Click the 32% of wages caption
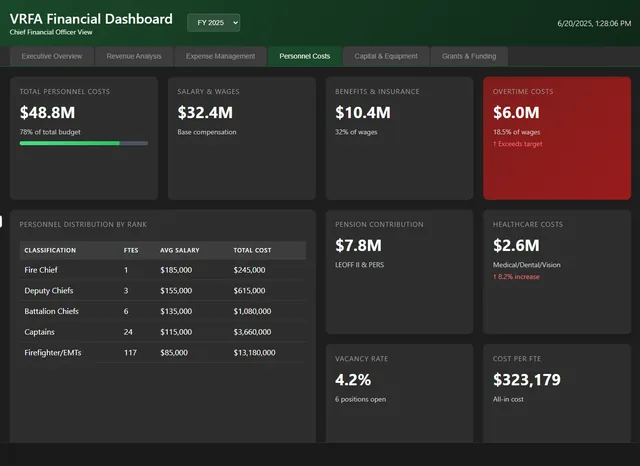The image size is (640, 466). tap(356, 132)
